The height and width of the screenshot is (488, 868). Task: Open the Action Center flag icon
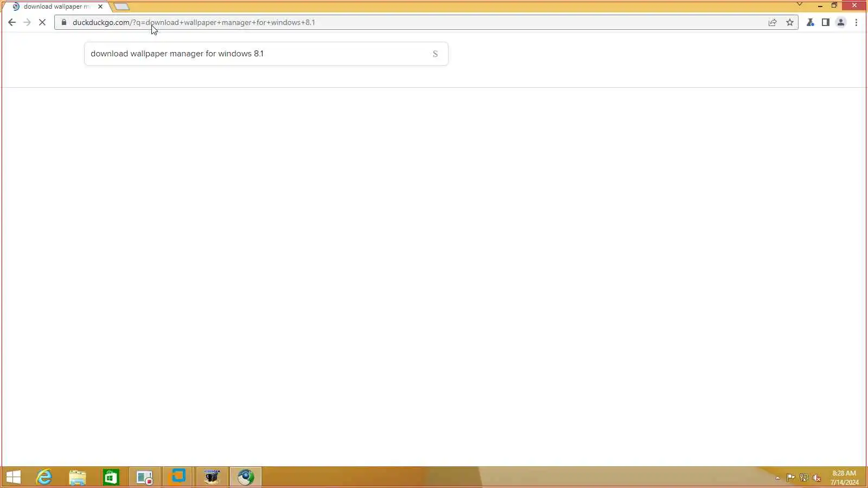(x=790, y=478)
